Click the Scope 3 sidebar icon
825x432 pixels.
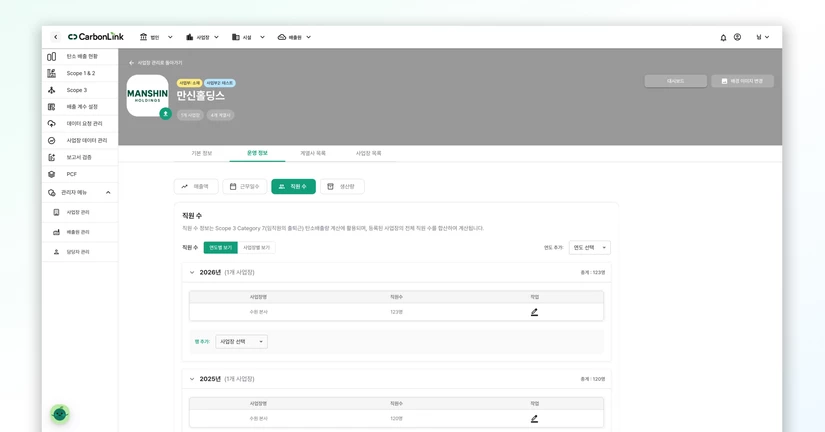pyautogui.click(x=52, y=90)
